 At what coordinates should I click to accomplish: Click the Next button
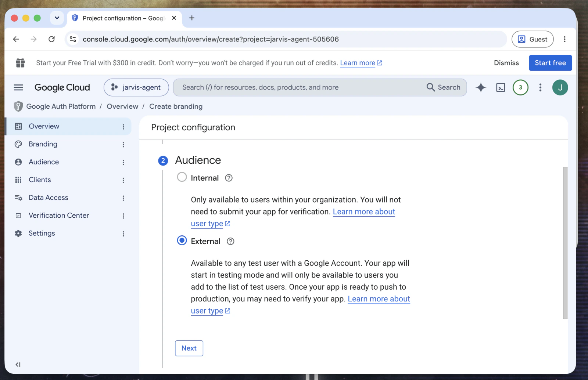pyautogui.click(x=189, y=348)
